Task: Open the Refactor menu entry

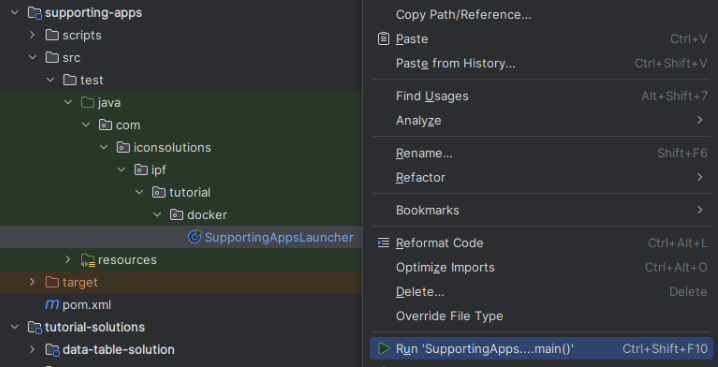Action: [x=542, y=177]
